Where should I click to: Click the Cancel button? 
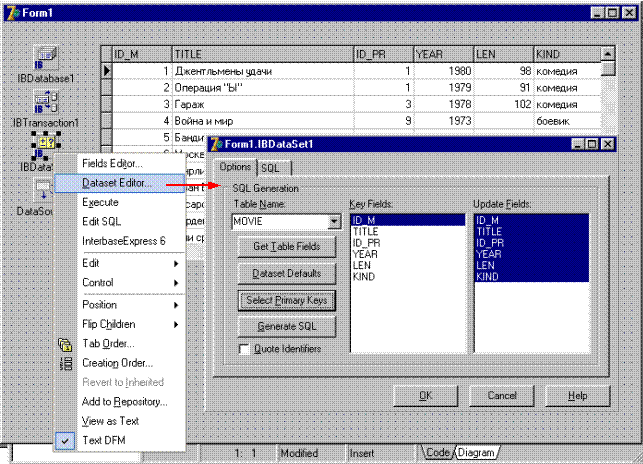(x=502, y=395)
